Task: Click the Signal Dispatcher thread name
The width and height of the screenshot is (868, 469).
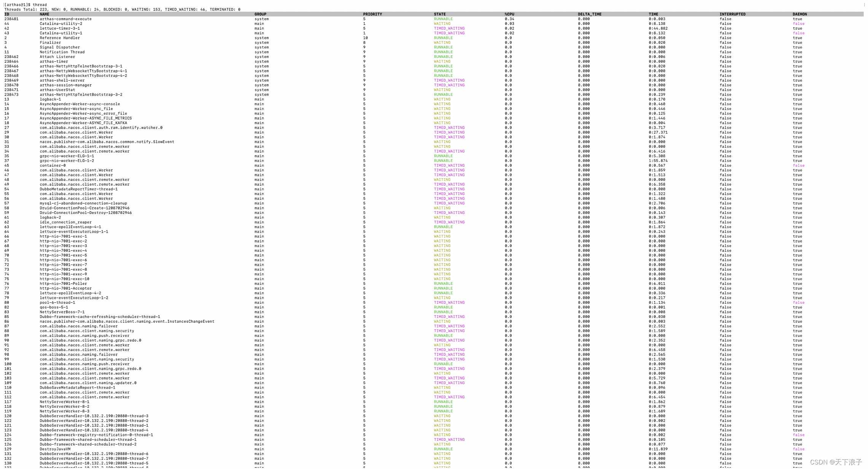Action: click(60, 48)
